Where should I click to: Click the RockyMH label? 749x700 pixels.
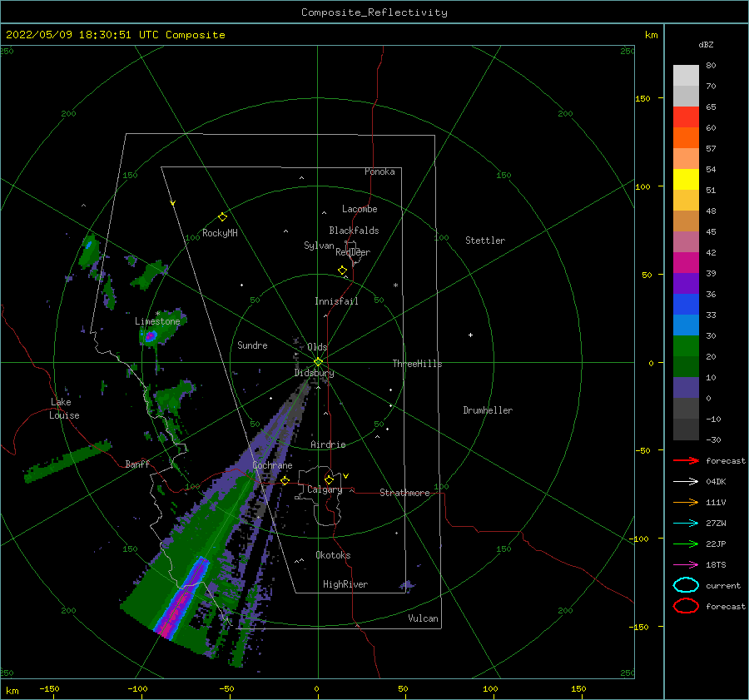tap(220, 233)
